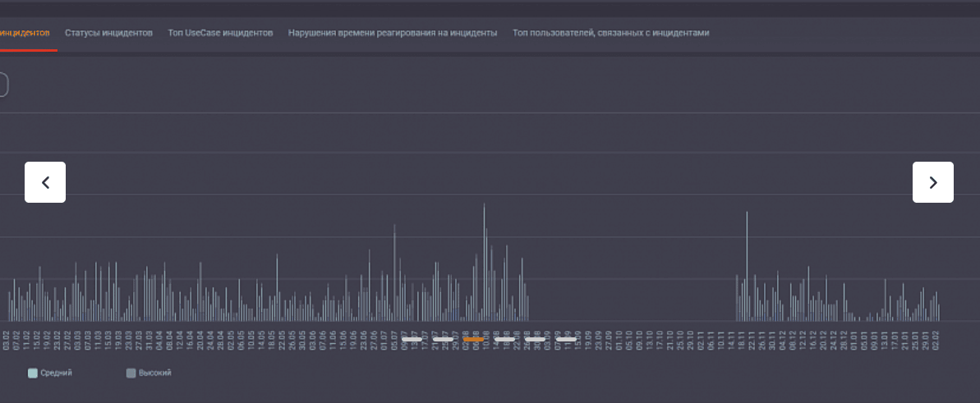980x403 pixels.
Task: Open Нарушения времени реагирования на инциденты tab
Action: (392, 33)
